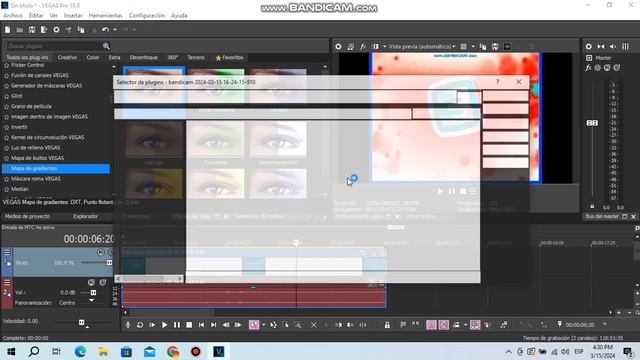This screenshot has width=640, height=360.
Task: Open video track hamburger menu
Action: pos(7,253)
